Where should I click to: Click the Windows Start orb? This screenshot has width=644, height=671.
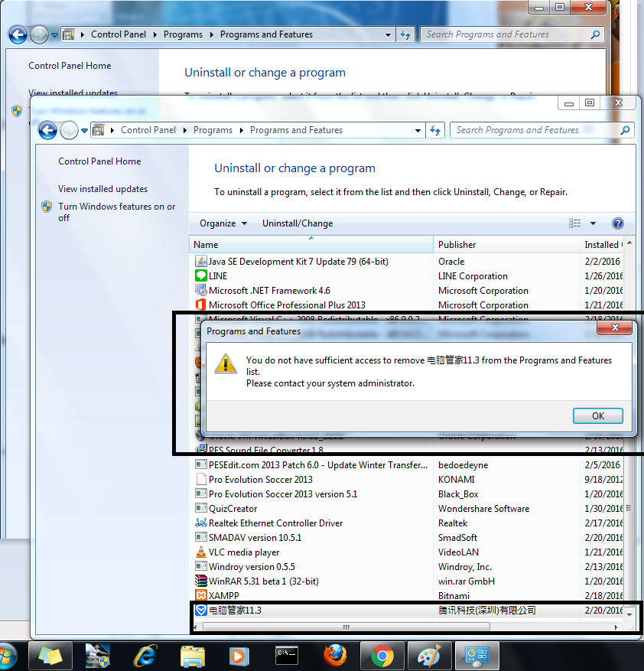click(6, 656)
